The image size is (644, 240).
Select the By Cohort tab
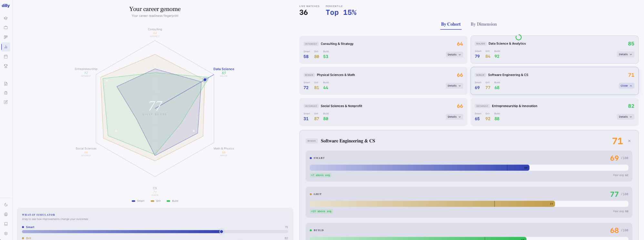451,24
